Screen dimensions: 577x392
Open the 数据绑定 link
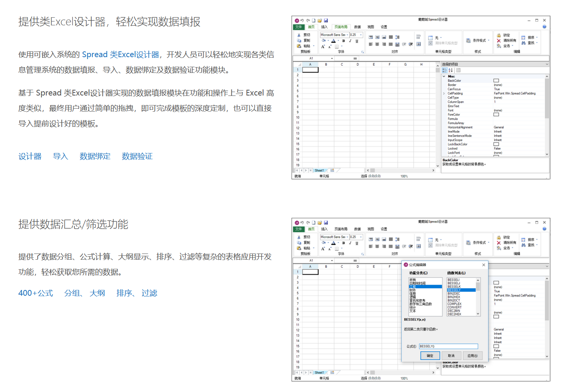(x=95, y=156)
